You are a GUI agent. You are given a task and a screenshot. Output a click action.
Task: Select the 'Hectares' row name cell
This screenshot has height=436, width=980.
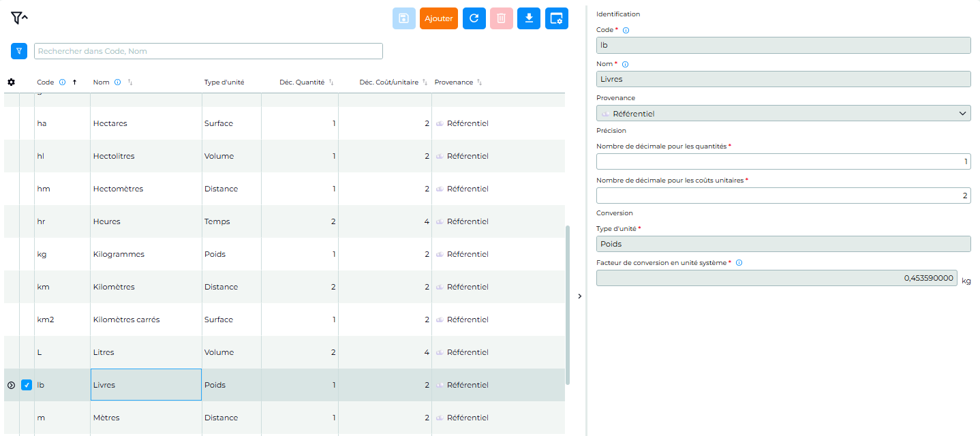coord(147,123)
